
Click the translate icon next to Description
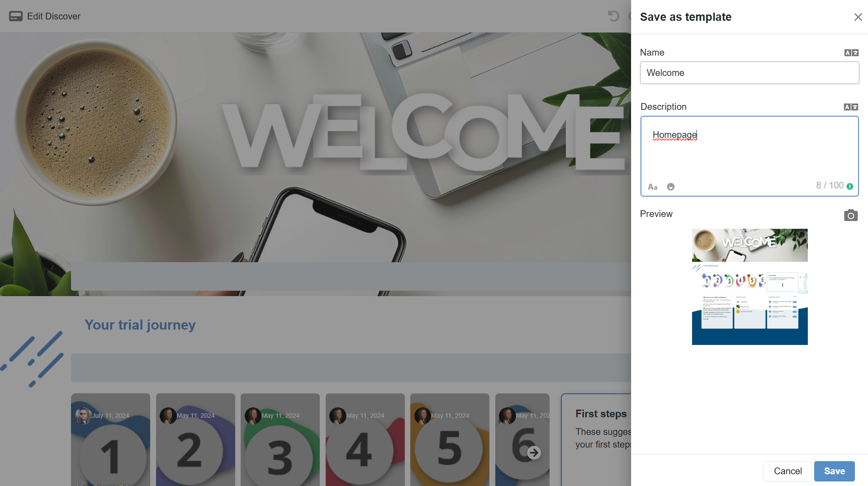click(x=850, y=107)
